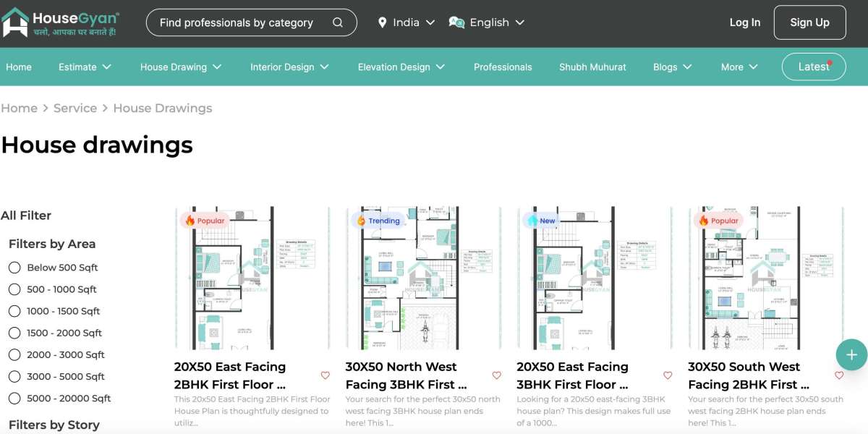
Task: Expand the Interior Design dropdown
Action: (x=290, y=67)
